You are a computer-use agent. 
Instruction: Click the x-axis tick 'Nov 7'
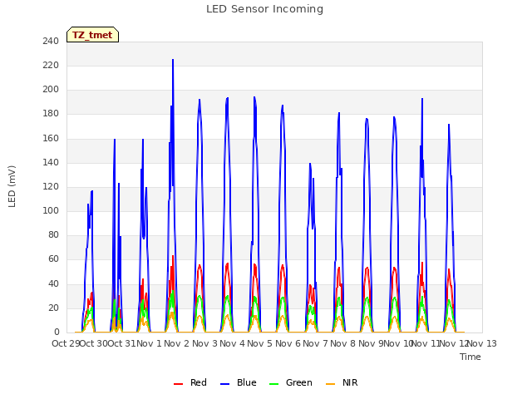pos(315,343)
